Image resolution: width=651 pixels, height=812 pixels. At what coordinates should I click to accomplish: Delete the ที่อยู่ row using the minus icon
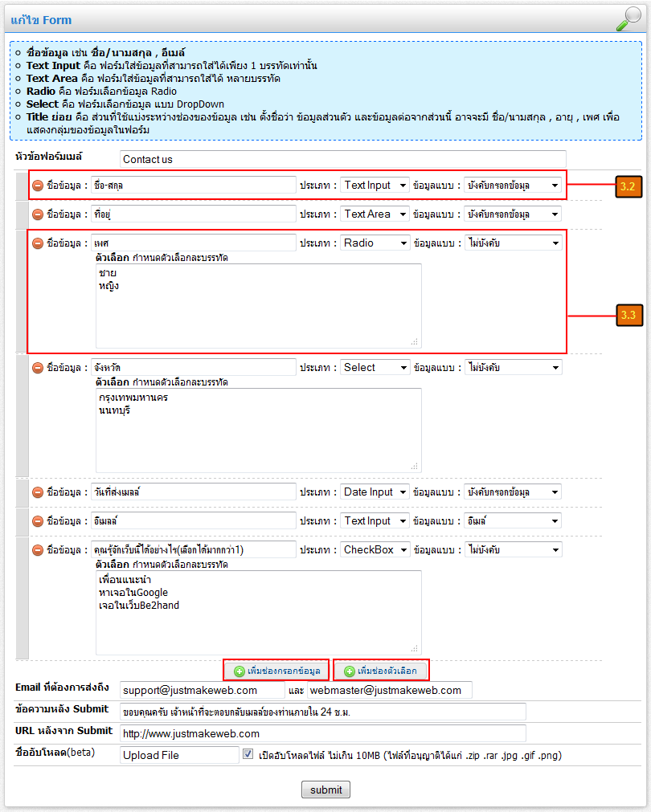(x=38, y=214)
